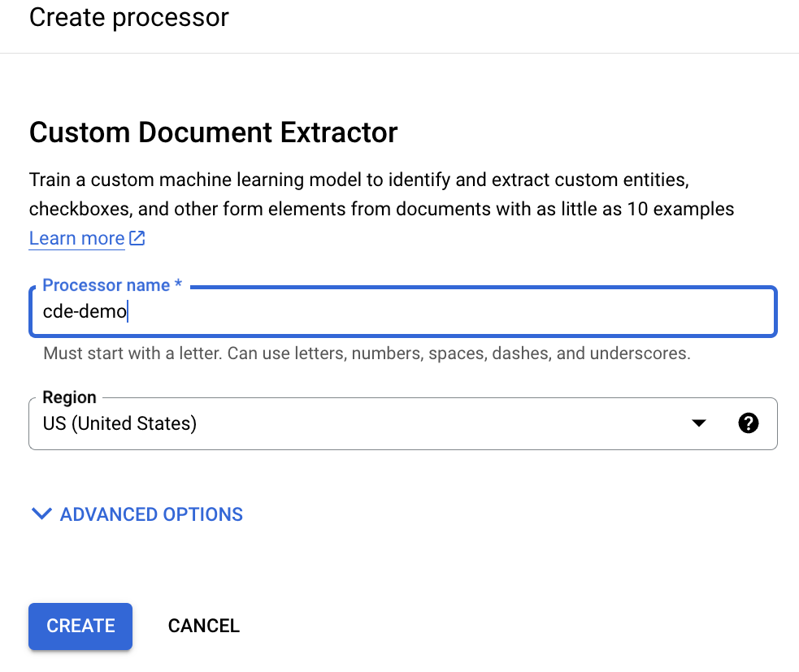The width and height of the screenshot is (799, 672).
Task: Click the required asterisk on Processor name
Action: pyautogui.click(x=178, y=285)
